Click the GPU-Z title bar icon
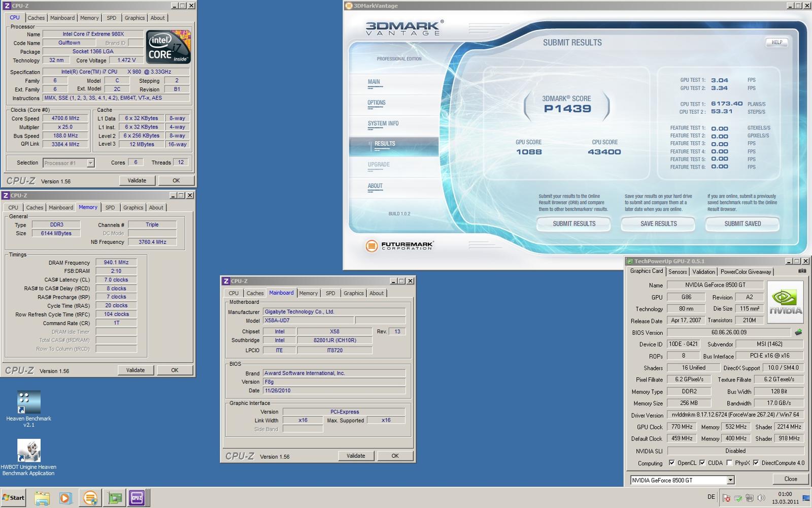The width and height of the screenshot is (812, 508). pyautogui.click(x=630, y=261)
